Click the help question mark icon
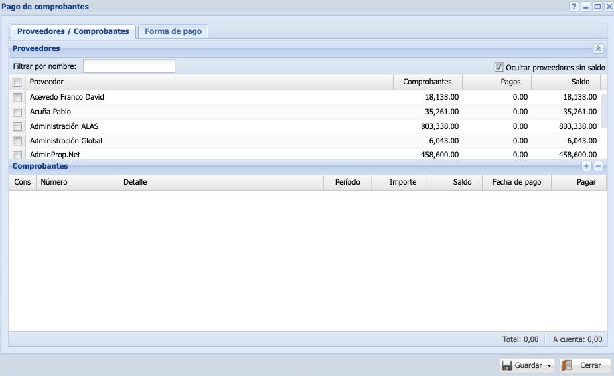This screenshot has height=376, width=614. tap(574, 6)
